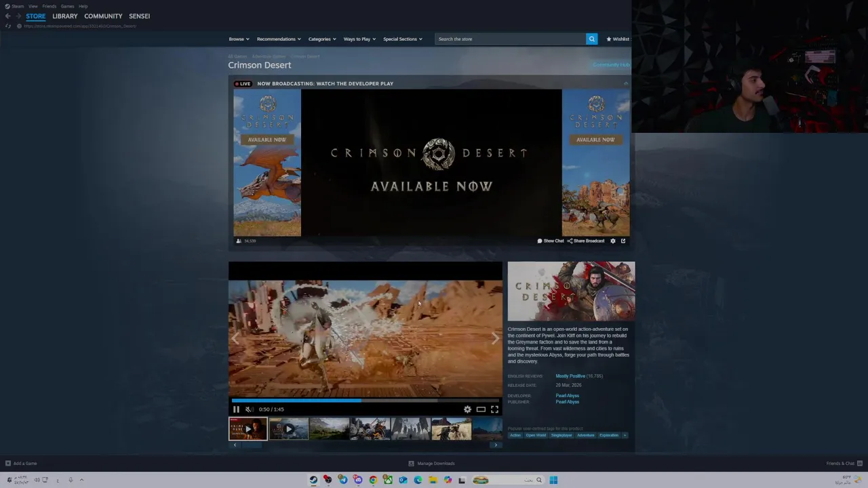Screen dimensions: 868x488
Task: Open Chrome from the Windows taskbar
Action: point(373,480)
